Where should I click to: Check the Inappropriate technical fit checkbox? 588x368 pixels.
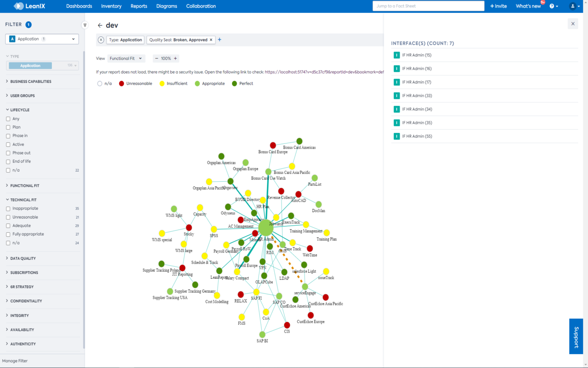[x=8, y=208]
